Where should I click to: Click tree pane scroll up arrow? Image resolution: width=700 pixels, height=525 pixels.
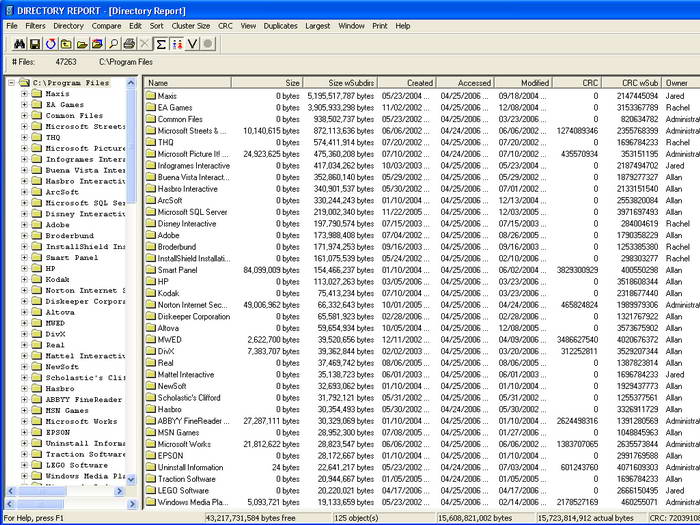pos(131,83)
